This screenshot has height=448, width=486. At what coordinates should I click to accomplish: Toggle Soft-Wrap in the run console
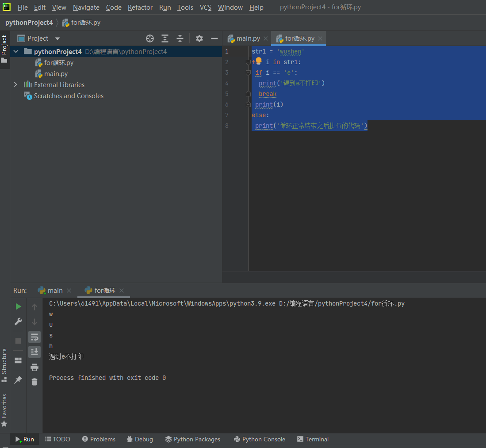(34, 337)
